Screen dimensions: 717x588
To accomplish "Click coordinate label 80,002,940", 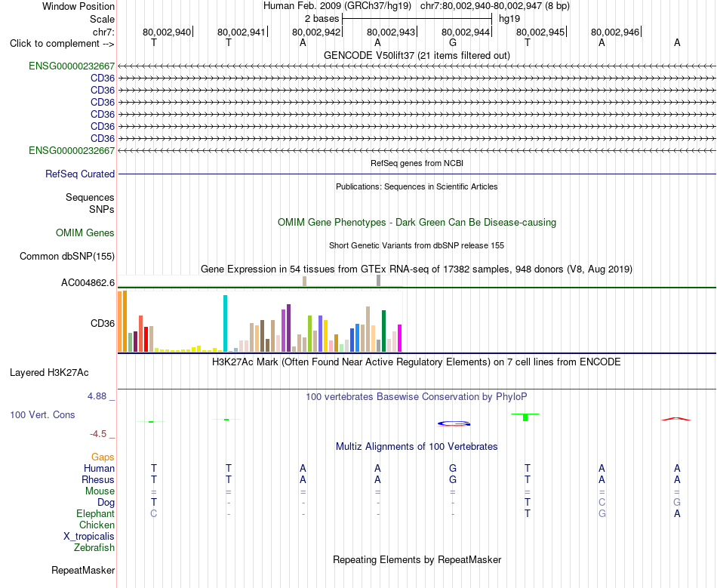I will 167,32.
